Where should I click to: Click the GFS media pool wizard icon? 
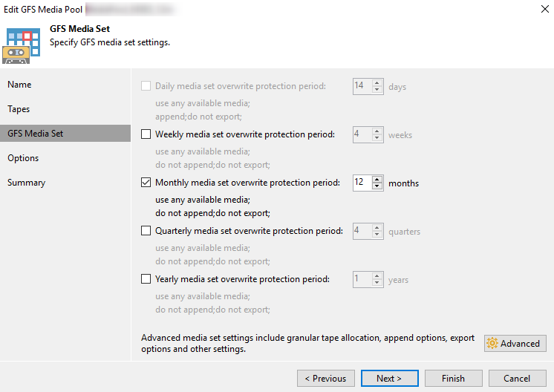click(x=23, y=45)
